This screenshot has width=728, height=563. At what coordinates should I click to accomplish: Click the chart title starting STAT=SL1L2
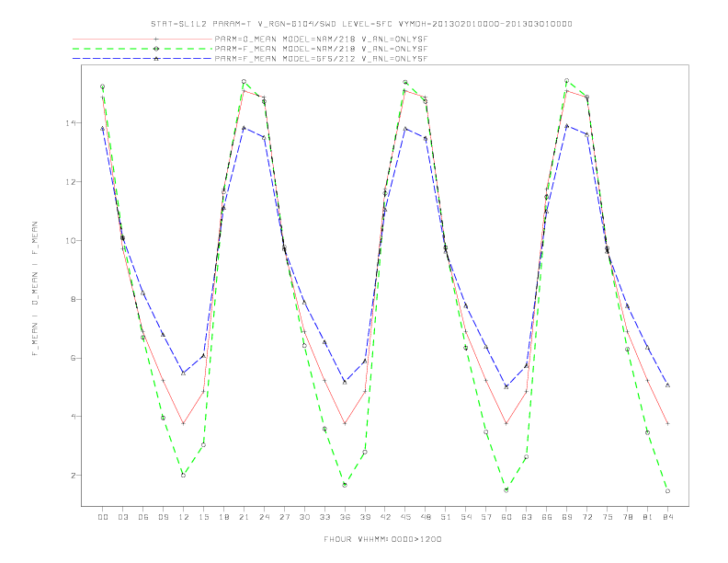(x=361, y=24)
